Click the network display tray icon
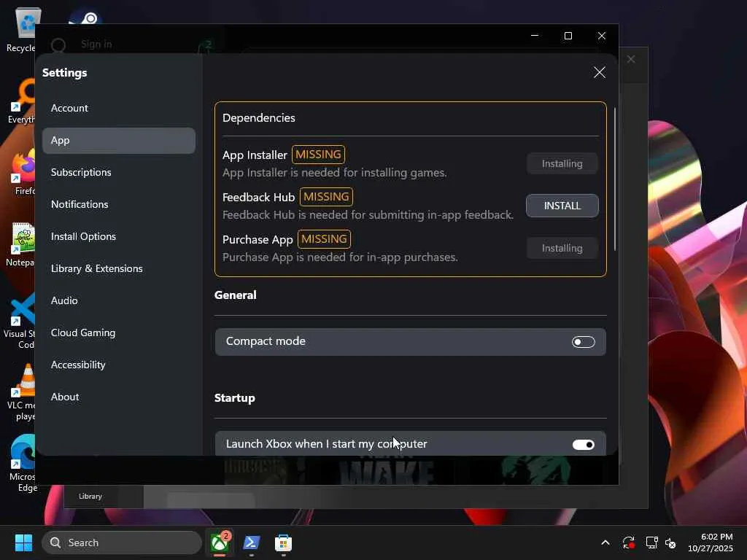 coord(651,542)
